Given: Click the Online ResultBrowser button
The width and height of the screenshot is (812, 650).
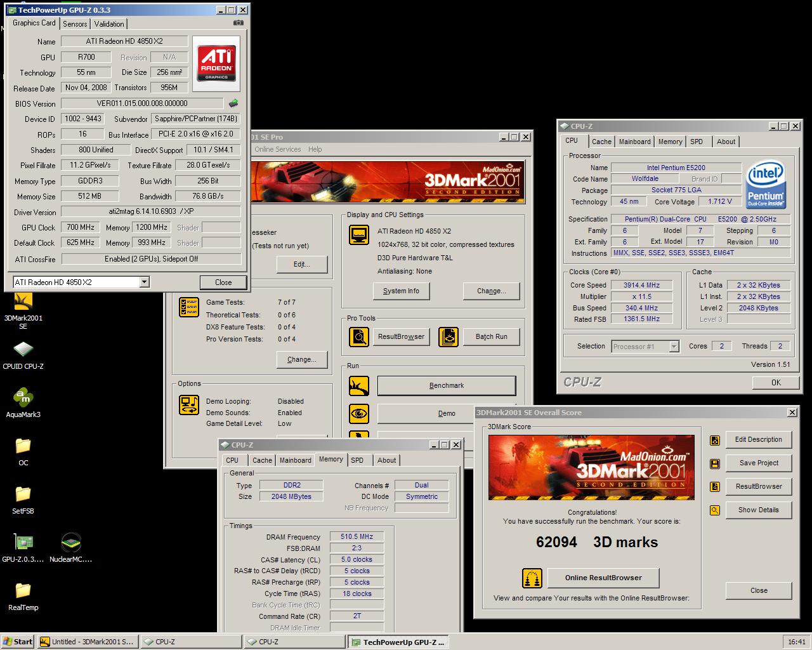Looking at the screenshot, I should 603,578.
